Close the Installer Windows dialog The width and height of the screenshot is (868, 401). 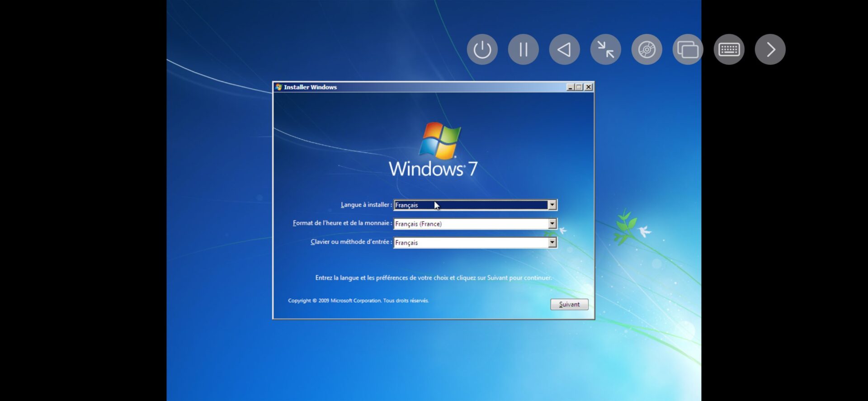588,87
